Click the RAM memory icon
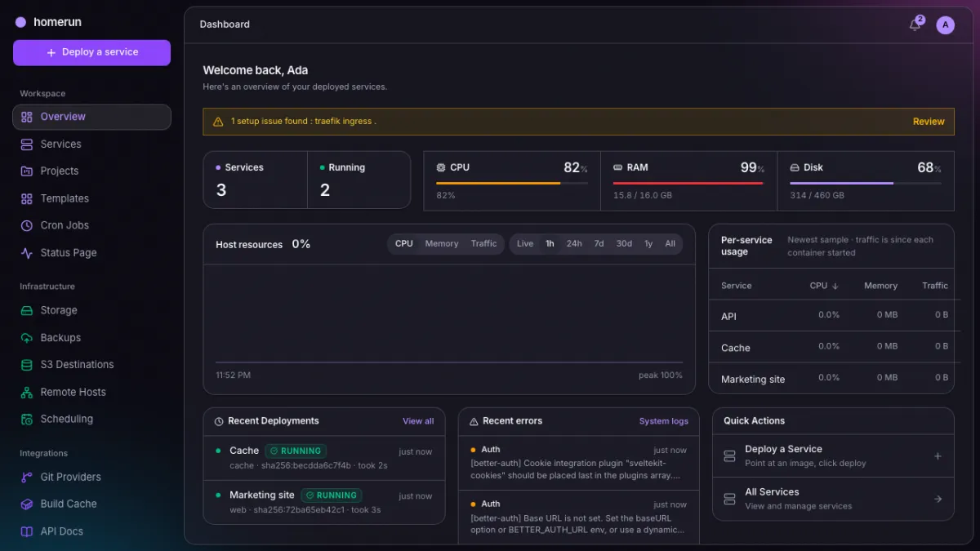The height and width of the screenshot is (551, 980). pyautogui.click(x=618, y=167)
